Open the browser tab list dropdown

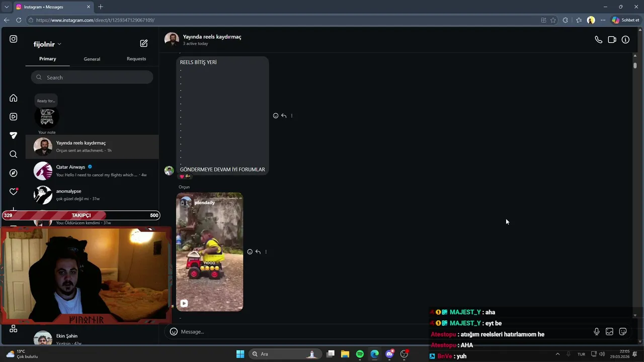click(x=6, y=7)
